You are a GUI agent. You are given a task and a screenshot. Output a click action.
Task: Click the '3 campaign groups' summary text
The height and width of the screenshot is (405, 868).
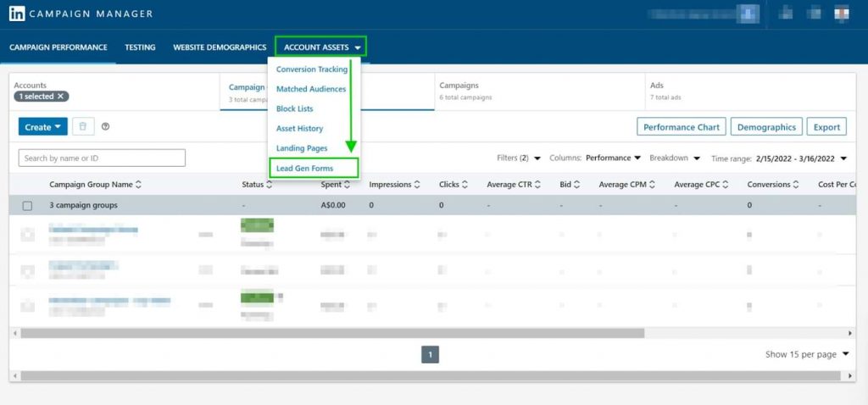click(x=83, y=205)
